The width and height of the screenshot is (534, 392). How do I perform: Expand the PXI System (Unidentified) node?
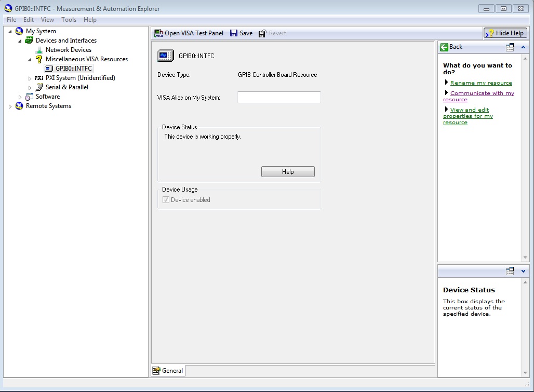click(x=30, y=78)
